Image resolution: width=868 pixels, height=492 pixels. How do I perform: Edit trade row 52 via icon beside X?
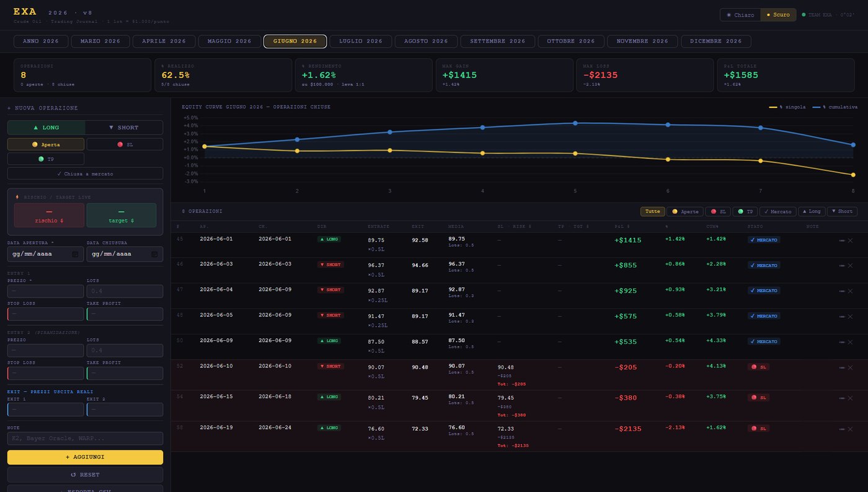click(x=841, y=367)
